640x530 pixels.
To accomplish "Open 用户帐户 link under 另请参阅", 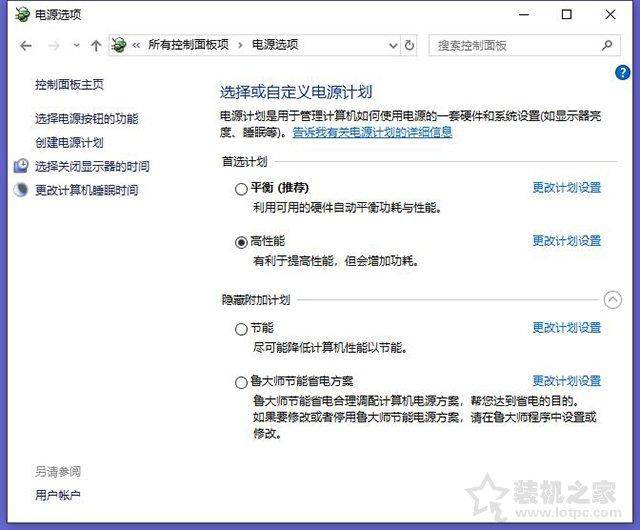I will pos(58,495).
